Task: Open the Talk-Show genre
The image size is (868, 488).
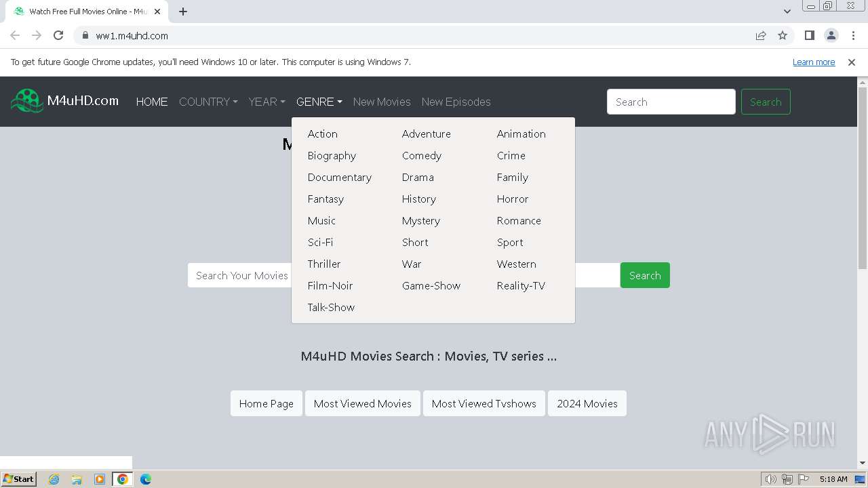Action: tap(331, 307)
